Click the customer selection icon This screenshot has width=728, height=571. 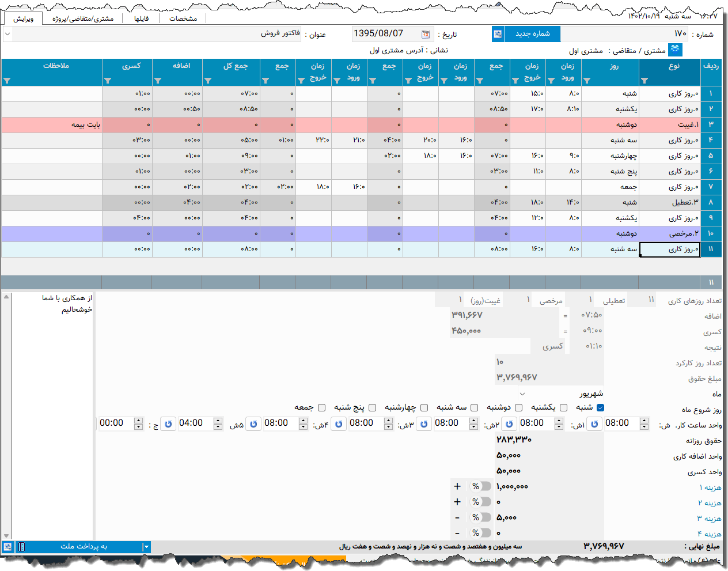point(675,50)
